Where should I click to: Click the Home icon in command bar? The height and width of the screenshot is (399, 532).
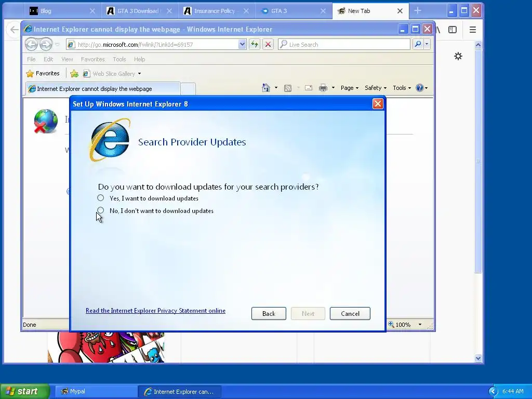pos(265,88)
